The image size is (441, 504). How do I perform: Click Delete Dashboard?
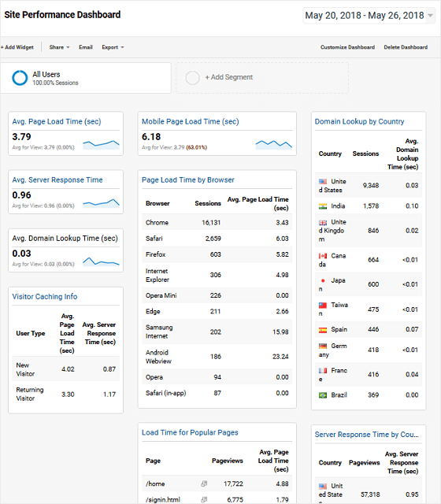[406, 47]
